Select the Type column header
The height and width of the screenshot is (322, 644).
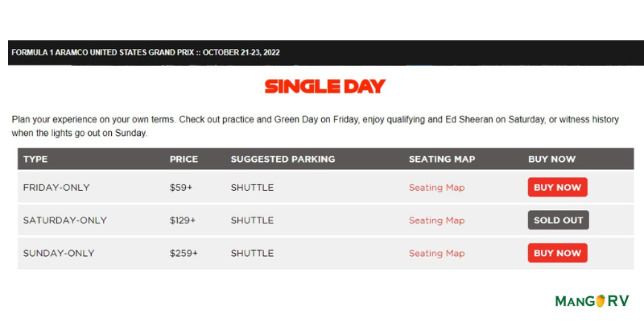coord(35,159)
